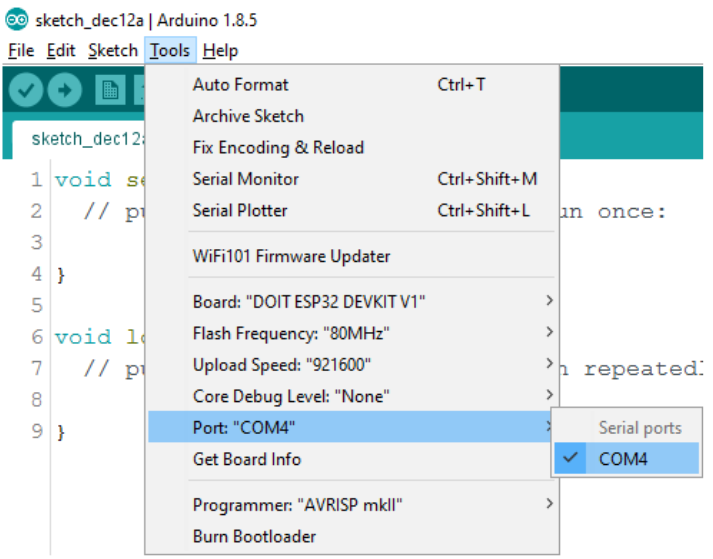Choose Auto Format from Tools menu
This screenshot has height=559, width=713.
point(240,85)
